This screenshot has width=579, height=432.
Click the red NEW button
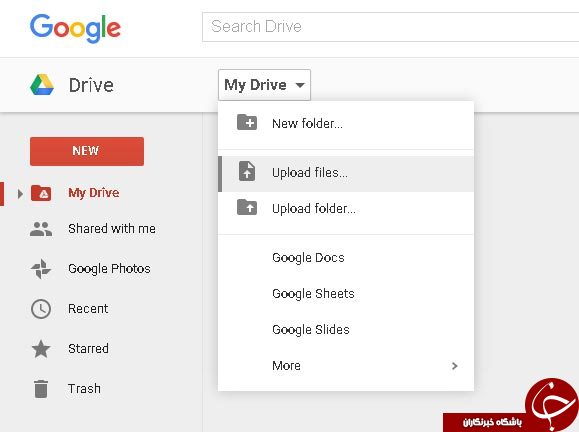pyautogui.click(x=87, y=151)
